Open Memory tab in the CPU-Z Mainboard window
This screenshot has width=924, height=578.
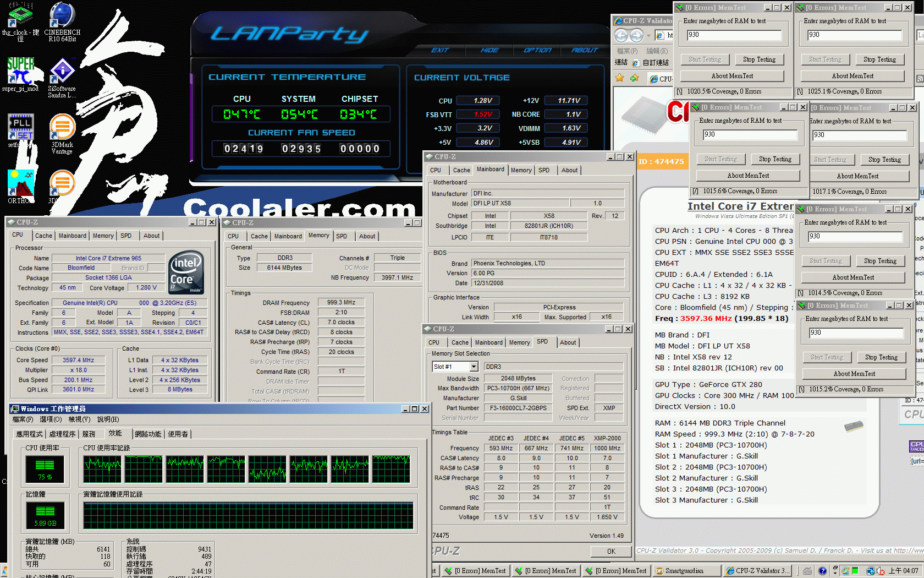coord(521,170)
